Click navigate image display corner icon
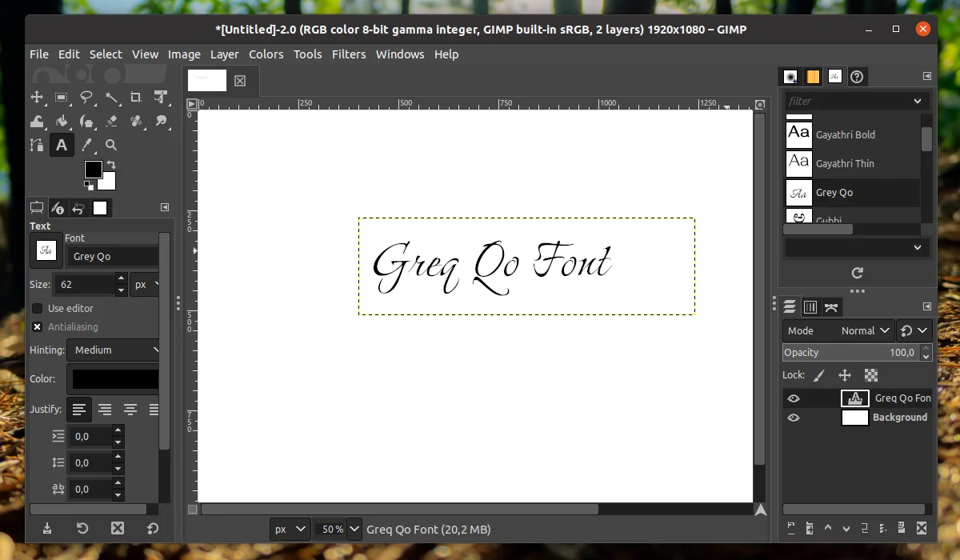 (x=760, y=510)
